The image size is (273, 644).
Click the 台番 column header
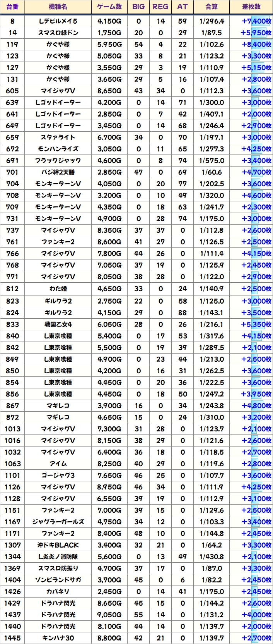[12, 7]
